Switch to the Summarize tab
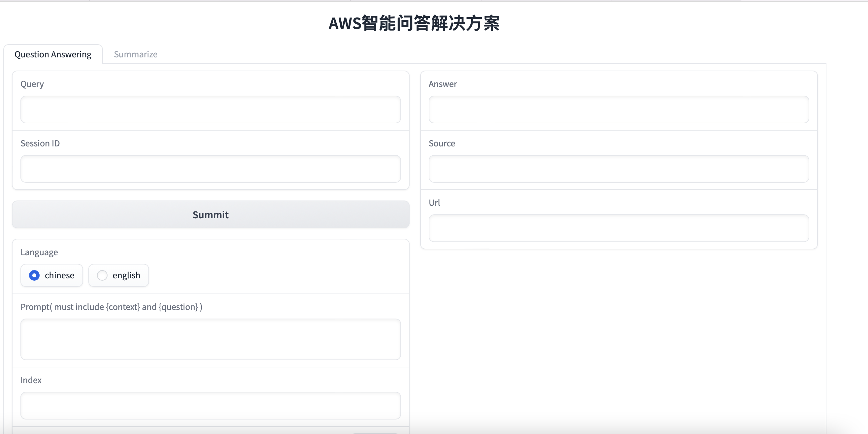This screenshot has width=868, height=434. tap(136, 54)
